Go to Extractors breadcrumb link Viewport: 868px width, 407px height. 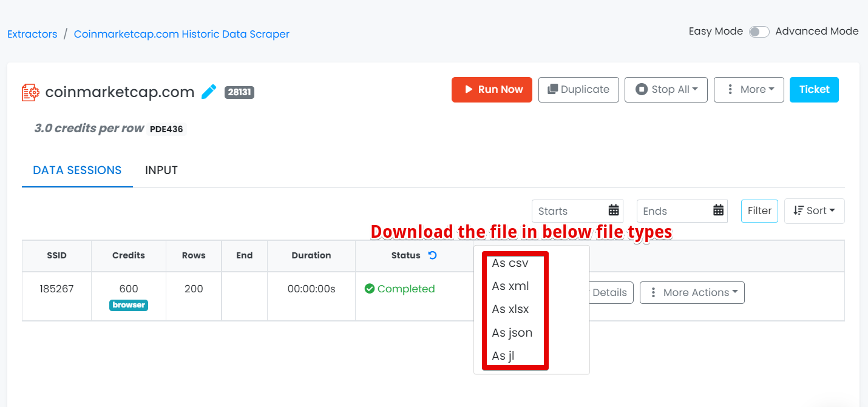[32, 34]
